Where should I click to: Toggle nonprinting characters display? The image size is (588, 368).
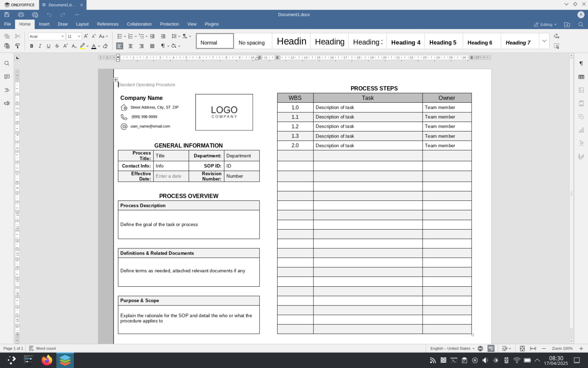pos(163,46)
